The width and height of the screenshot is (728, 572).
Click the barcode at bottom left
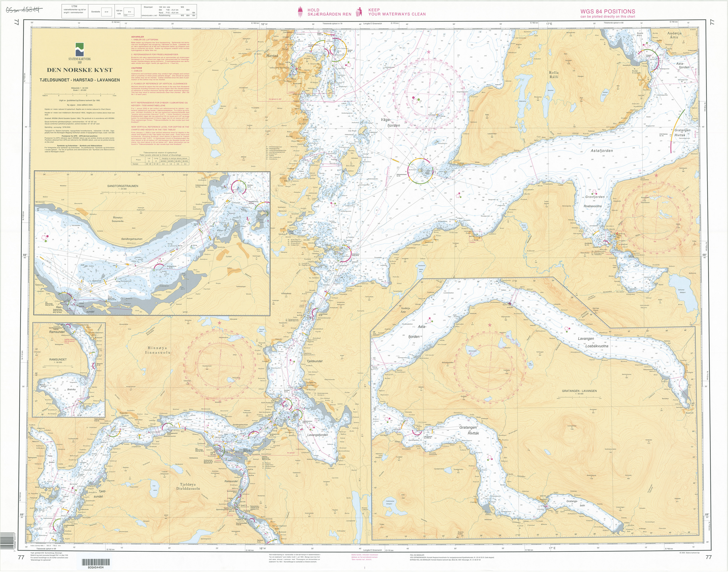(x=95, y=562)
